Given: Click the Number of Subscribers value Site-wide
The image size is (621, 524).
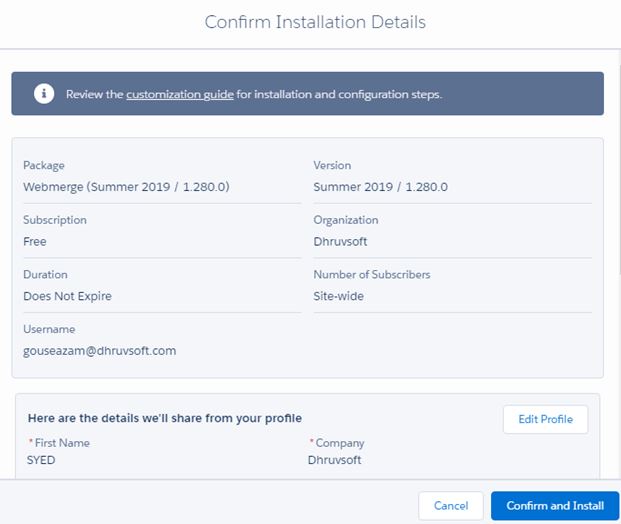Looking at the screenshot, I should click(339, 296).
